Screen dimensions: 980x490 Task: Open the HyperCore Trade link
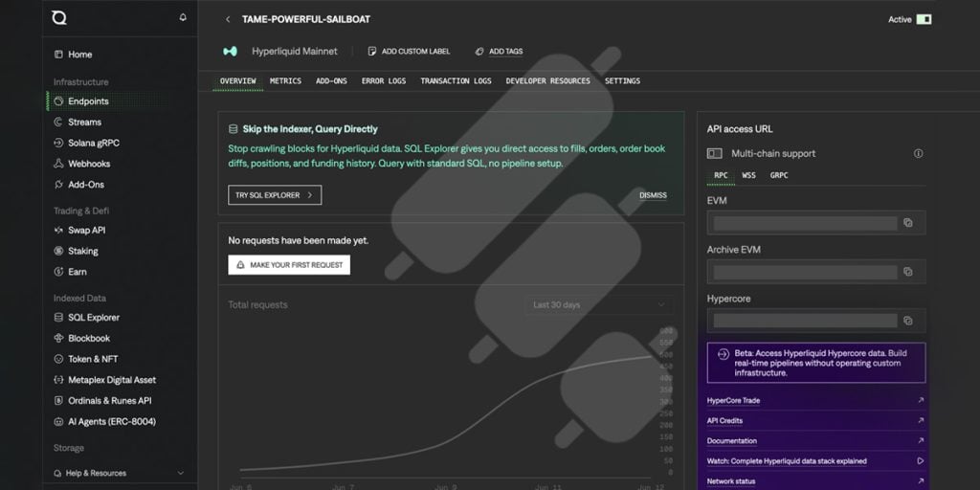pos(733,401)
